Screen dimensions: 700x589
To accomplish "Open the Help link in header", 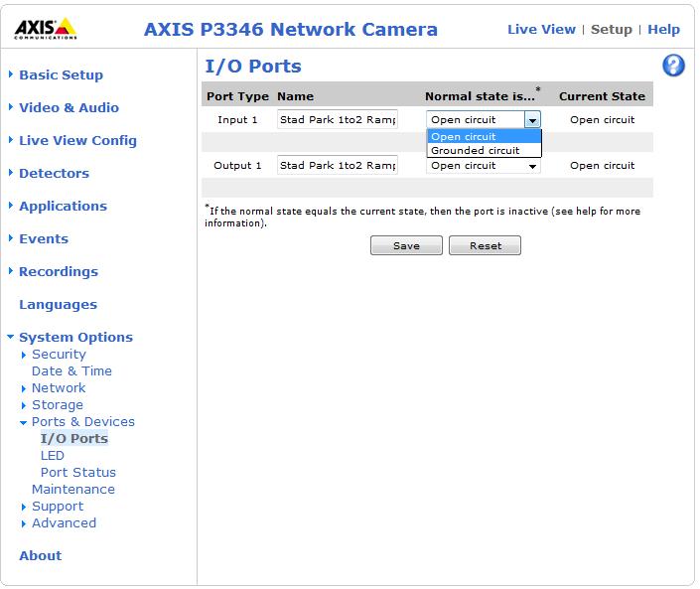I will [664, 30].
